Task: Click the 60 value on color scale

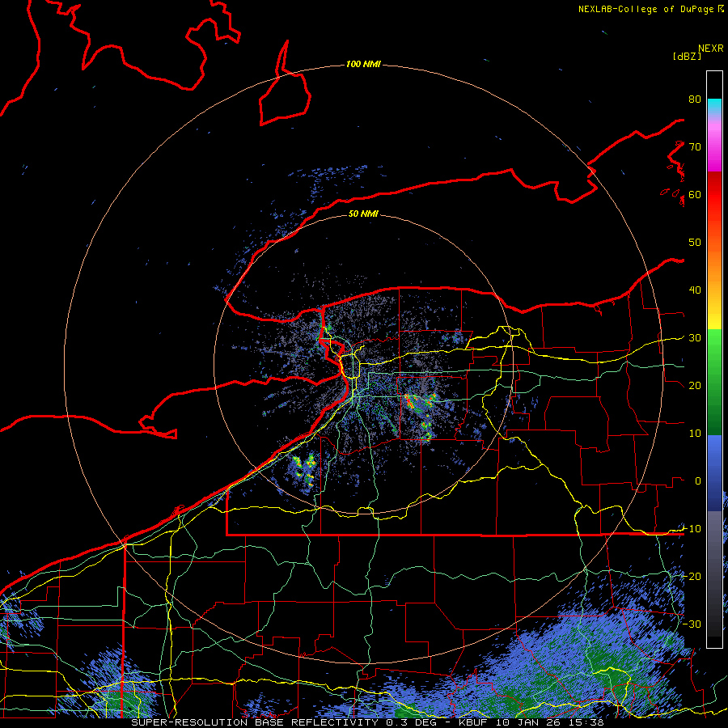Action: [x=695, y=194]
